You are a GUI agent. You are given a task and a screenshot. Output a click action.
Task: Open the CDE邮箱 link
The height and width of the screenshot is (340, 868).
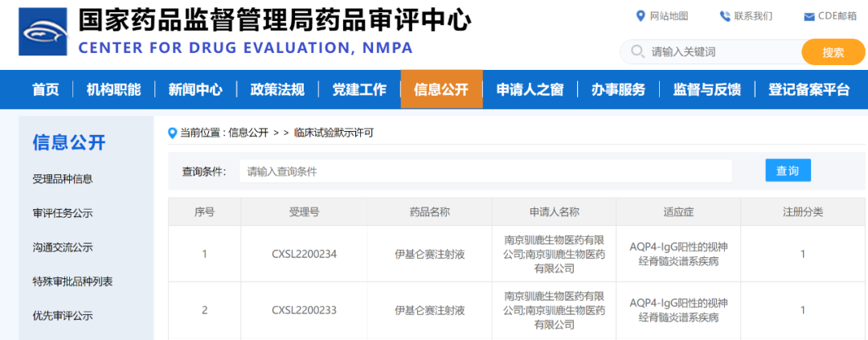(x=837, y=16)
